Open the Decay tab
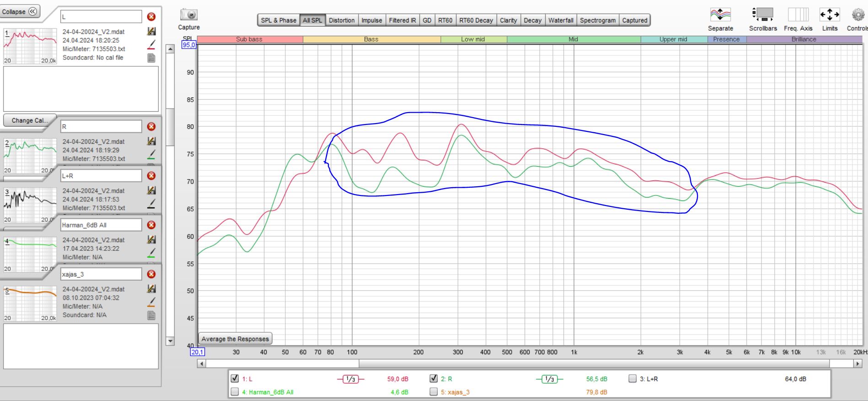This screenshot has height=401, width=868. pos(532,20)
